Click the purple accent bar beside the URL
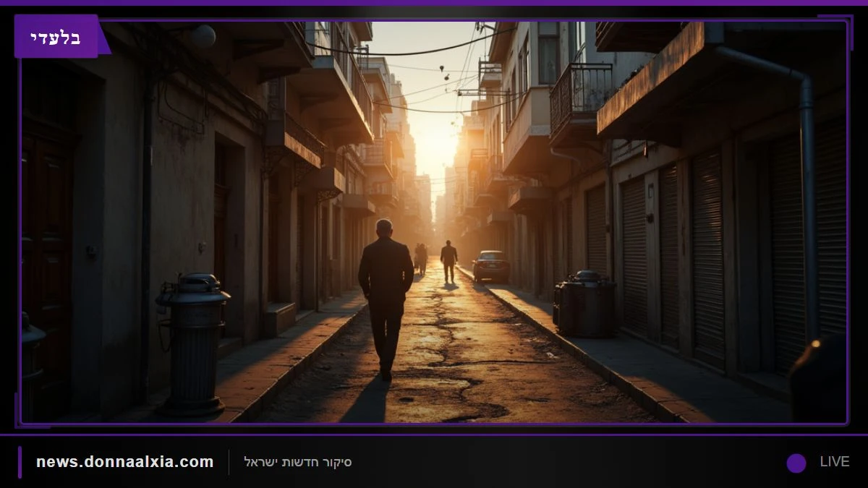 (20, 462)
